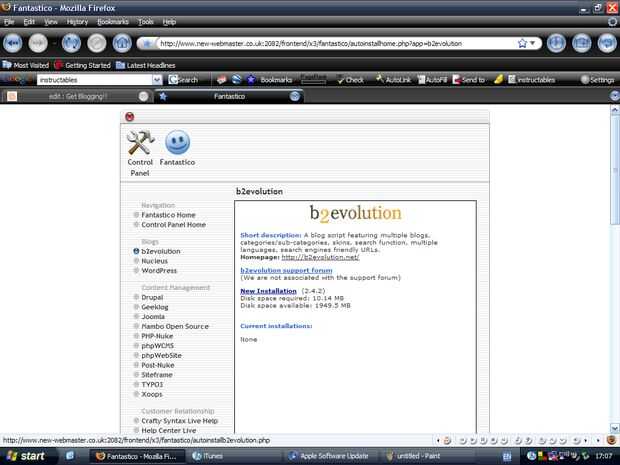Click the browser Back arrow button
Viewport: 620px width, 465px height.
(x=13, y=43)
